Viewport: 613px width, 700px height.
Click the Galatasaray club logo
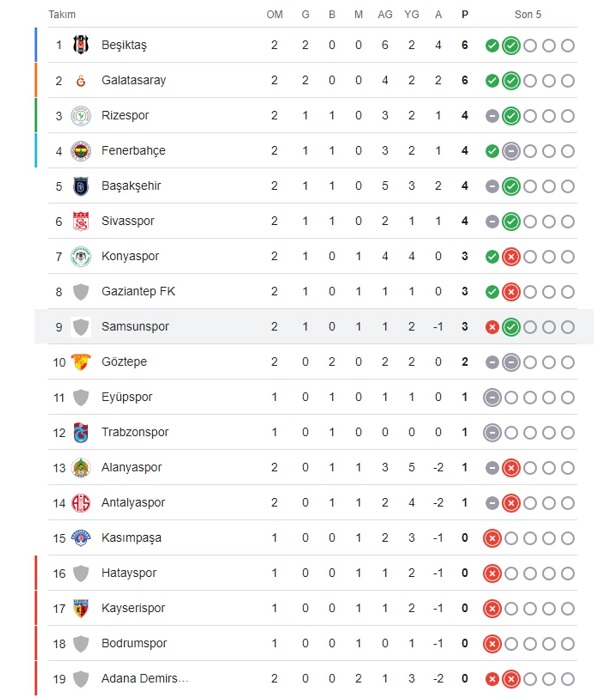point(81,81)
